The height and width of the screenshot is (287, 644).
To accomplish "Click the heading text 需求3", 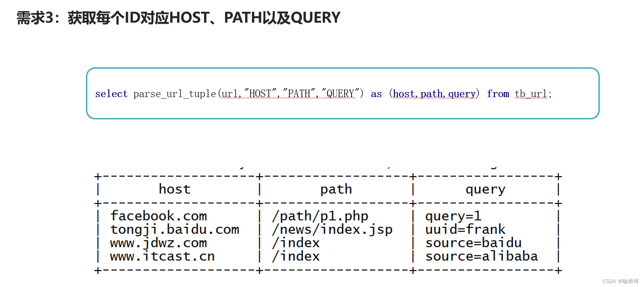I will pos(36,18).
